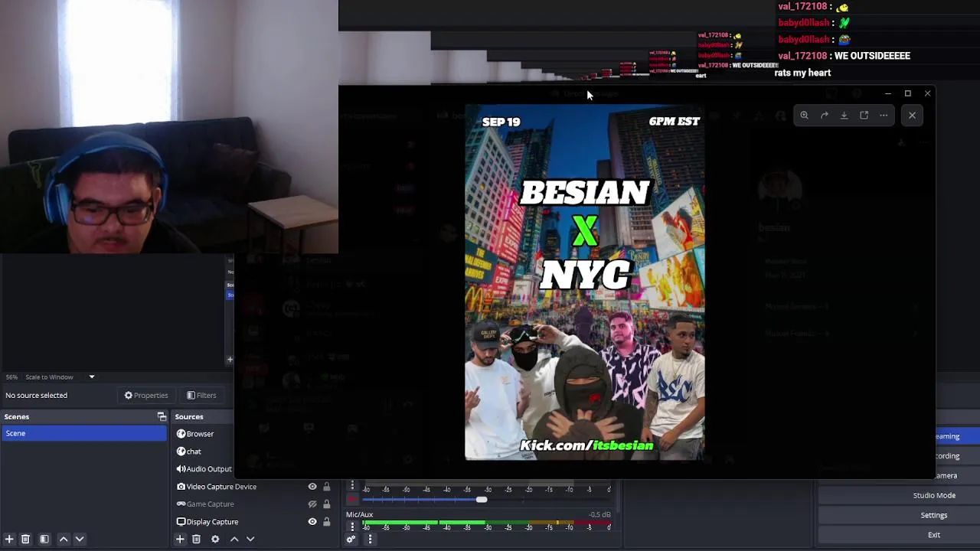Toggle lock on Video Capture Device
The image size is (980, 551).
pyautogui.click(x=326, y=487)
